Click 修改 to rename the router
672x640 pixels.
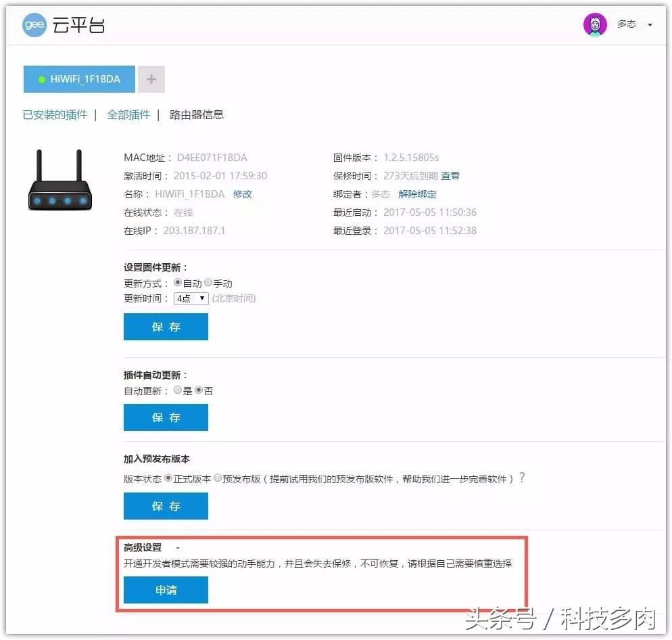243,194
